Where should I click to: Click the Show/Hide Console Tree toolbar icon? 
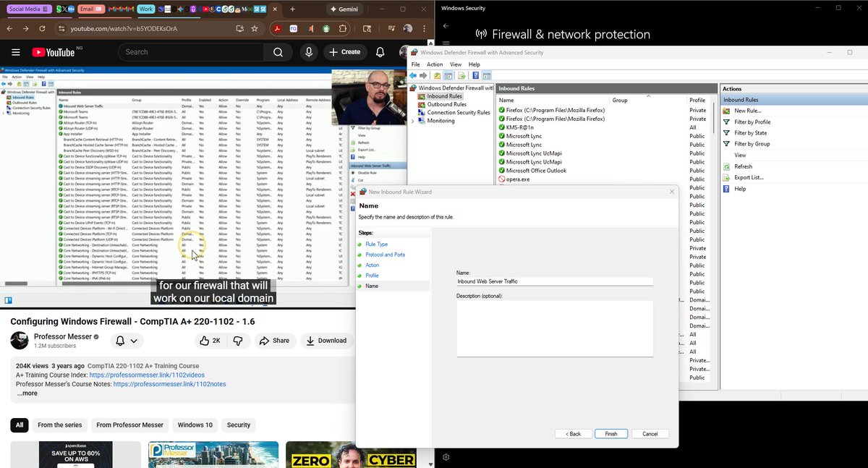(x=448, y=75)
